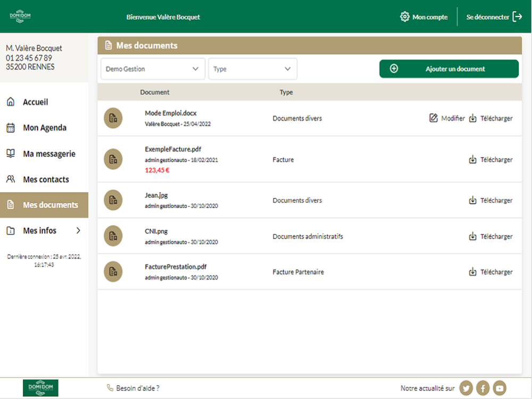532x399 pixels.
Task: Click the file name Jean.jpg
Action: pos(156,195)
